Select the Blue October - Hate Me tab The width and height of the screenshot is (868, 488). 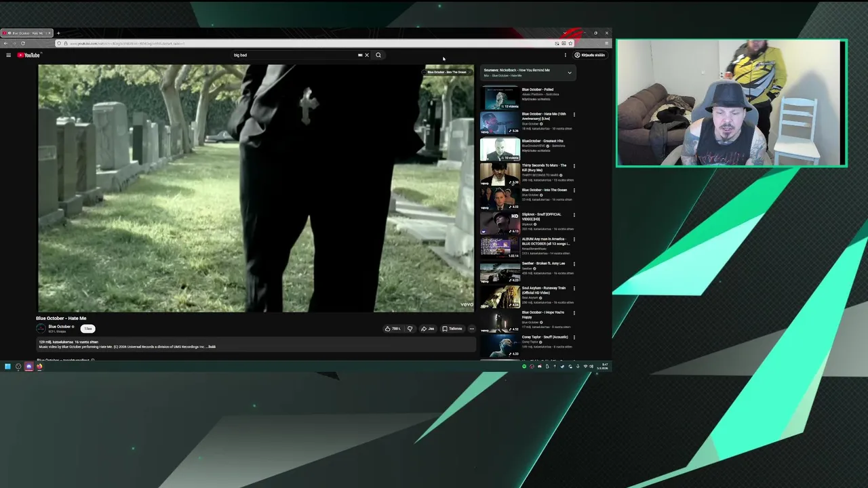27,33
